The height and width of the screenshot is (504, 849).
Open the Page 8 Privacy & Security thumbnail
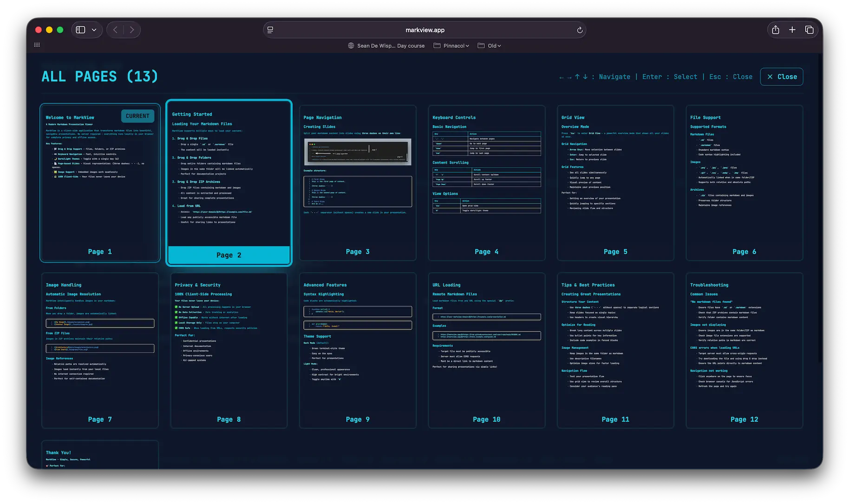229,350
